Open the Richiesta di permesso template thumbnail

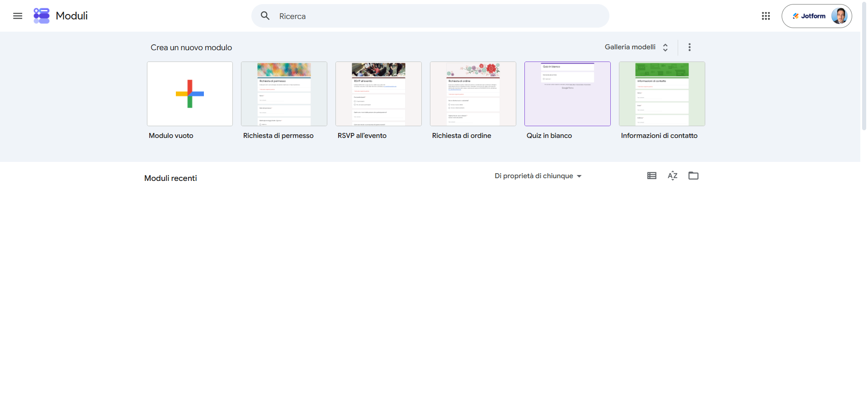point(284,94)
